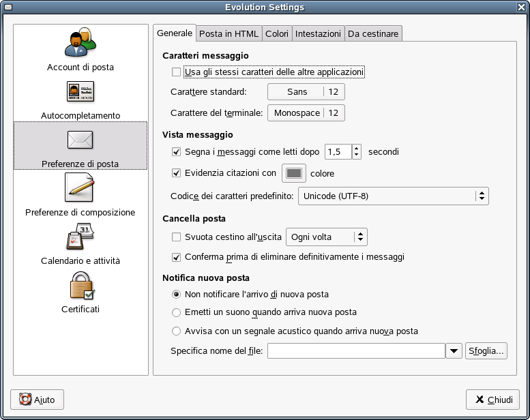Open the Certificati padlock icon

(x=82, y=286)
